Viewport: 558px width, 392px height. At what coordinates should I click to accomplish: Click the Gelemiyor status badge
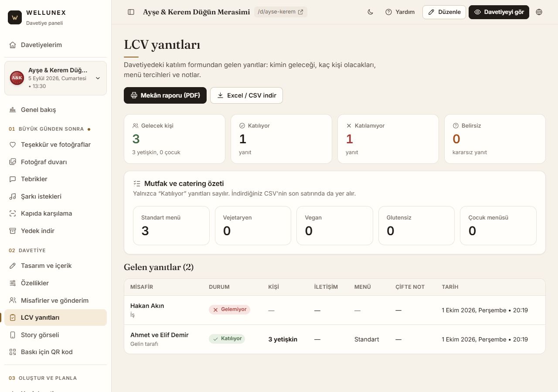click(x=229, y=310)
